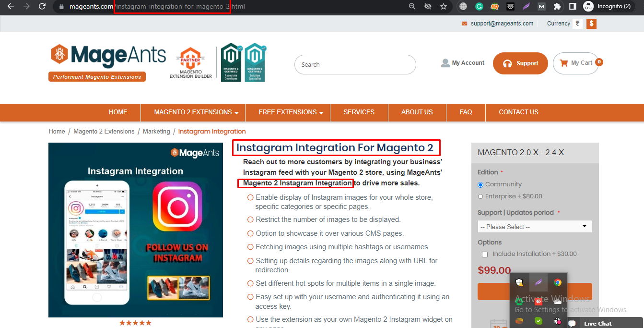
Task: Click the Magento 2 Associate Developer badge
Action: pyautogui.click(x=231, y=62)
